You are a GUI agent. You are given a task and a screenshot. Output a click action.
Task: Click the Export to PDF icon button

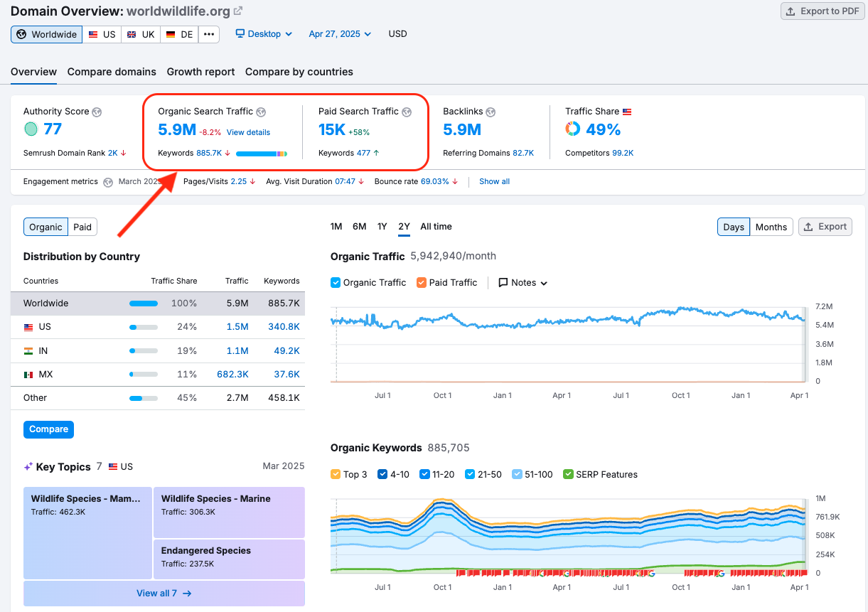point(791,11)
